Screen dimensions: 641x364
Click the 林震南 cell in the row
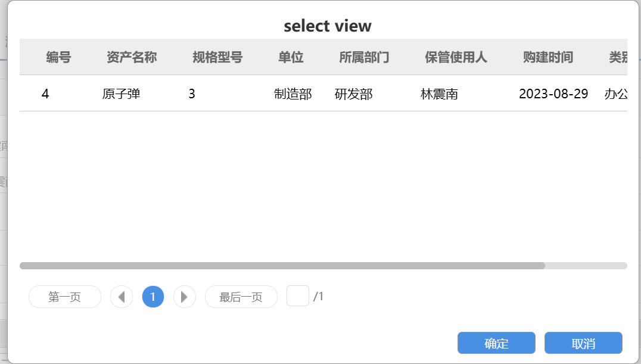[440, 94]
